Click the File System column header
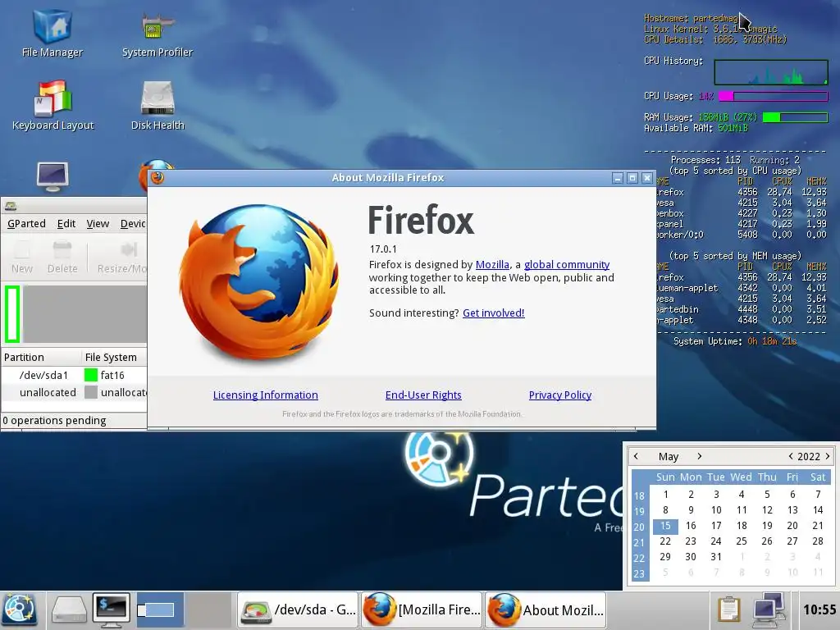The image size is (840, 630). [x=114, y=357]
